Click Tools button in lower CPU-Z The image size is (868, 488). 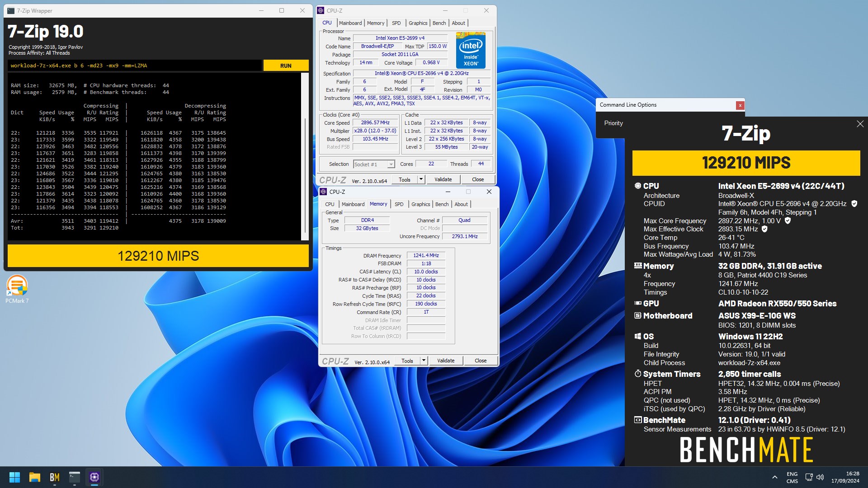[x=407, y=361]
